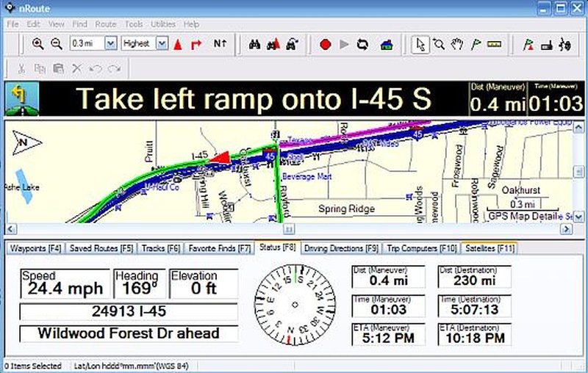Click the Speed 24.4 mph field
This screenshot has height=373, width=588.
point(65,283)
